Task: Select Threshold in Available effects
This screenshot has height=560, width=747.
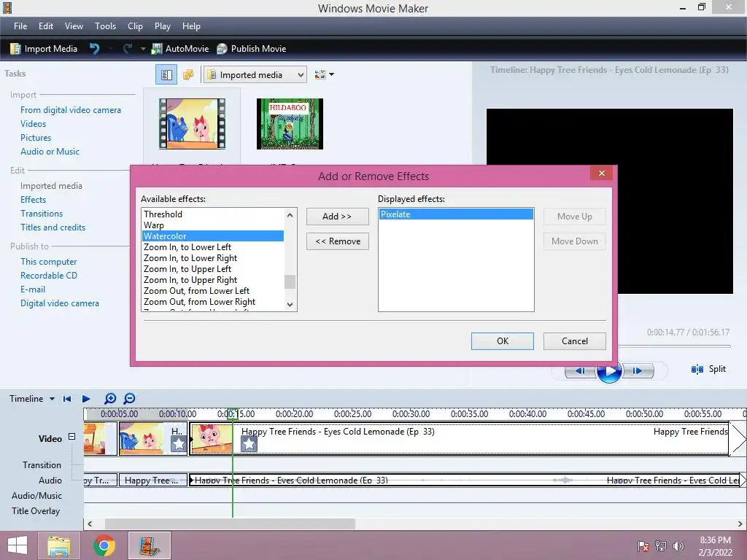Action: tap(212, 214)
